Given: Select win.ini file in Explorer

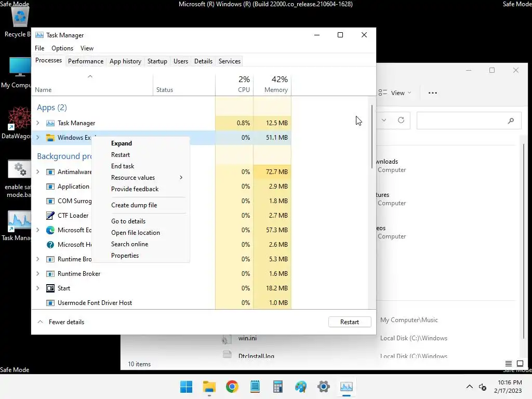Looking at the screenshot, I should 247,338.
